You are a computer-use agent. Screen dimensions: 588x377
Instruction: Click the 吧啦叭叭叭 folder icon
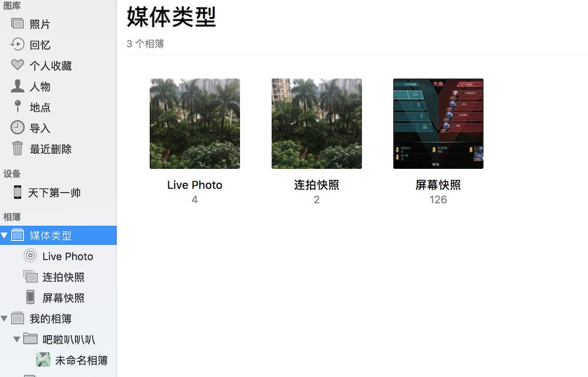coord(31,339)
